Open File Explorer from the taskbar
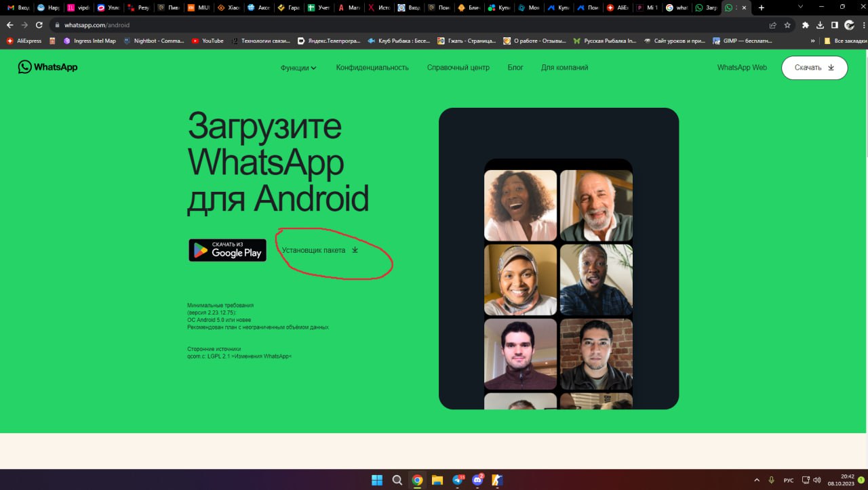868x490 pixels. pos(437,481)
